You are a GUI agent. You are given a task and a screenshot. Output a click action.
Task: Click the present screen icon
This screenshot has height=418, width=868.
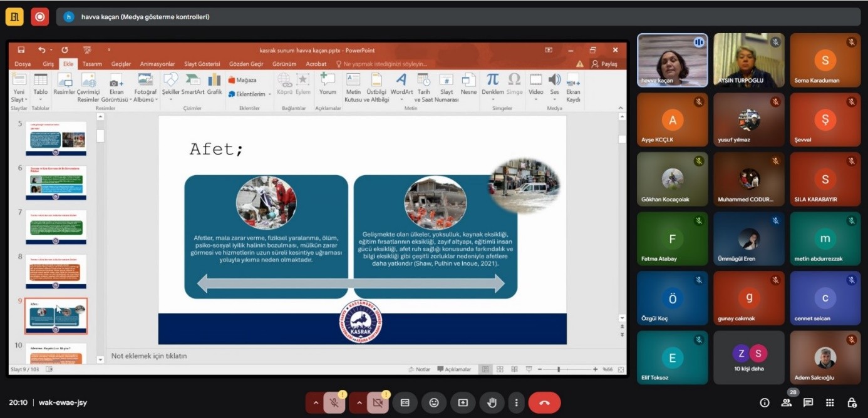tap(463, 402)
